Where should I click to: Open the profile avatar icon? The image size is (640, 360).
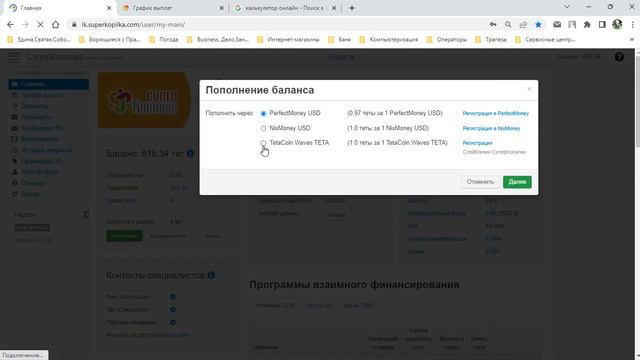pos(617,24)
